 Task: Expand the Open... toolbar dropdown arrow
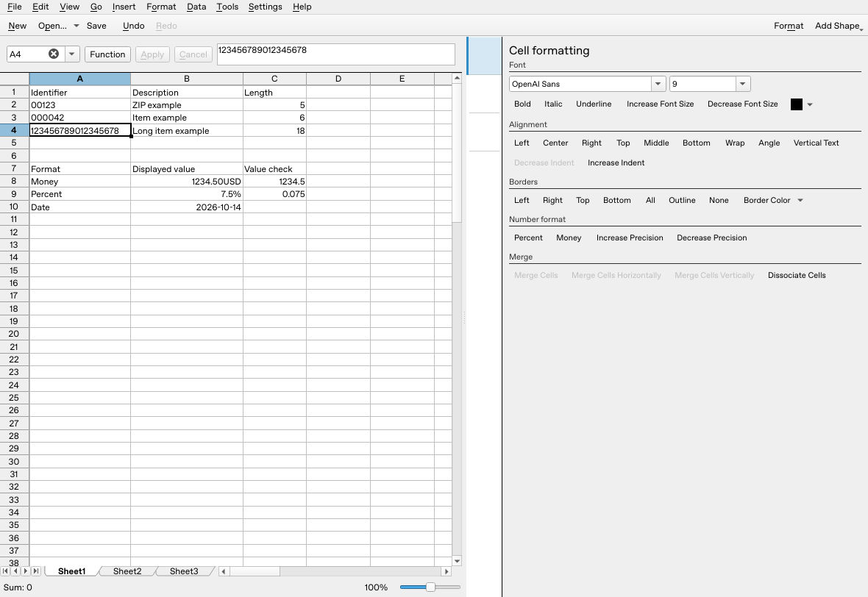tap(77, 26)
